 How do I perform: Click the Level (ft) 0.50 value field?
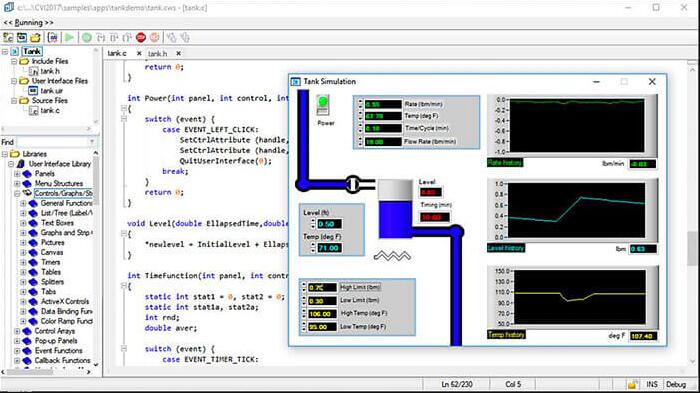[329, 223]
